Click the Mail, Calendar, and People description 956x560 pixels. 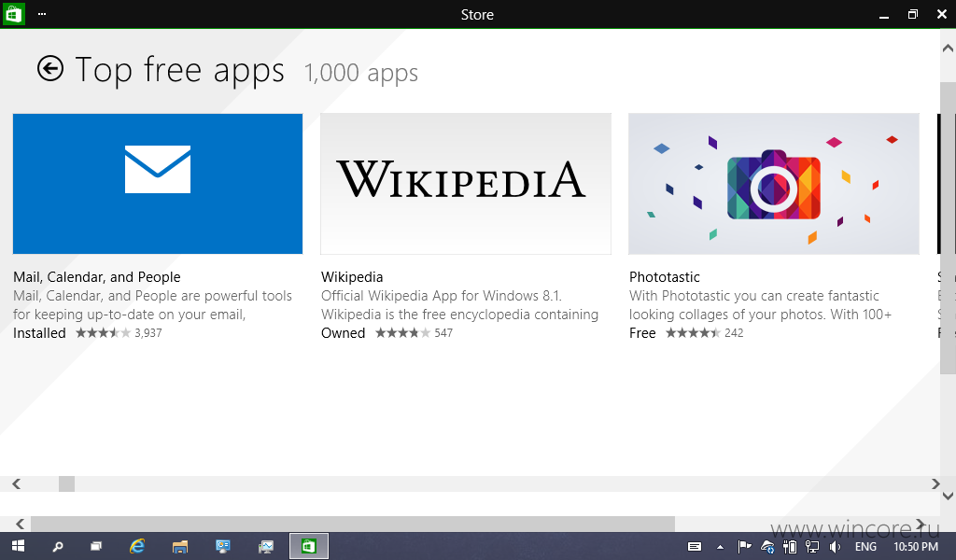(x=152, y=304)
